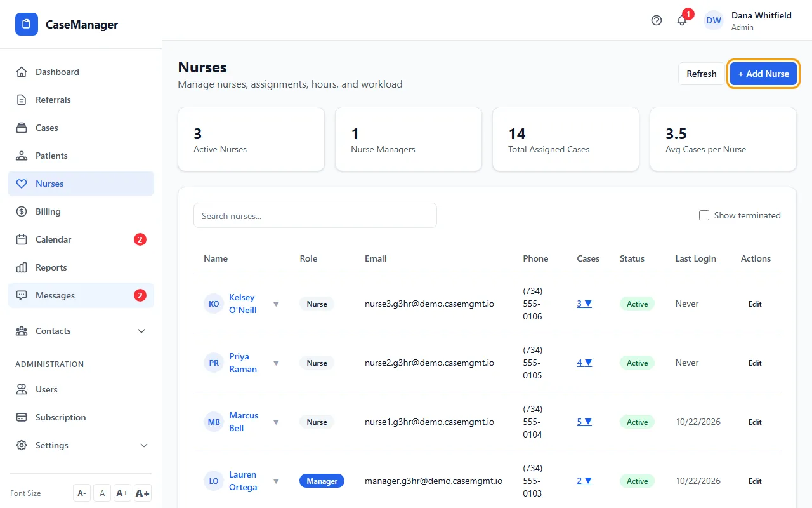Enable the Show terminated checkbox

(x=704, y=215)
